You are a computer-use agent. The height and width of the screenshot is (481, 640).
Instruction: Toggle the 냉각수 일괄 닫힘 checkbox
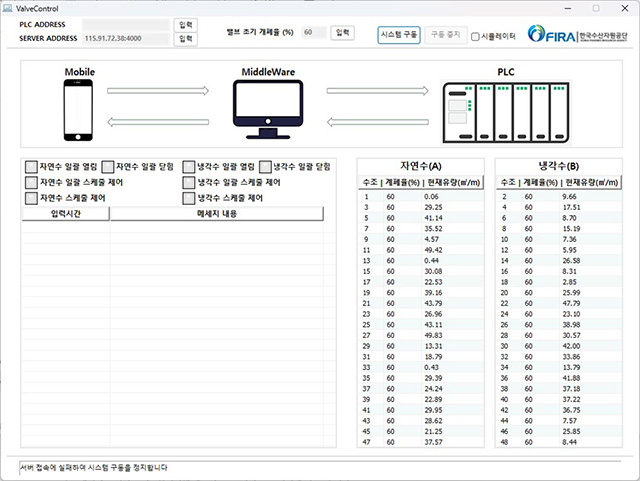(266, 167)
